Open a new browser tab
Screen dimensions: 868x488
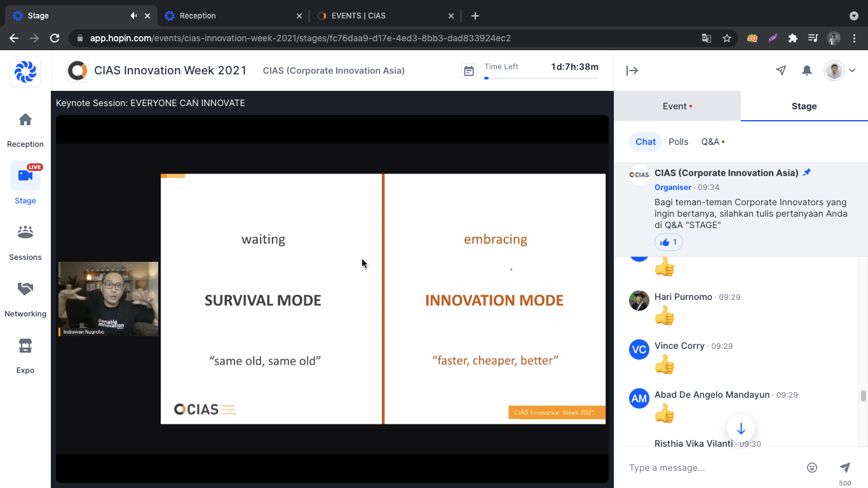pos(475,16)
